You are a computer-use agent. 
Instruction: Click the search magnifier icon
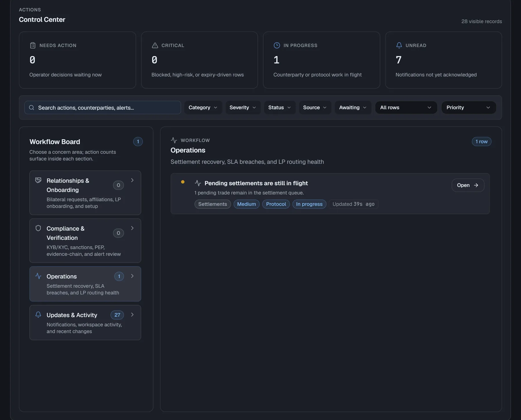(x=32, y=108)
